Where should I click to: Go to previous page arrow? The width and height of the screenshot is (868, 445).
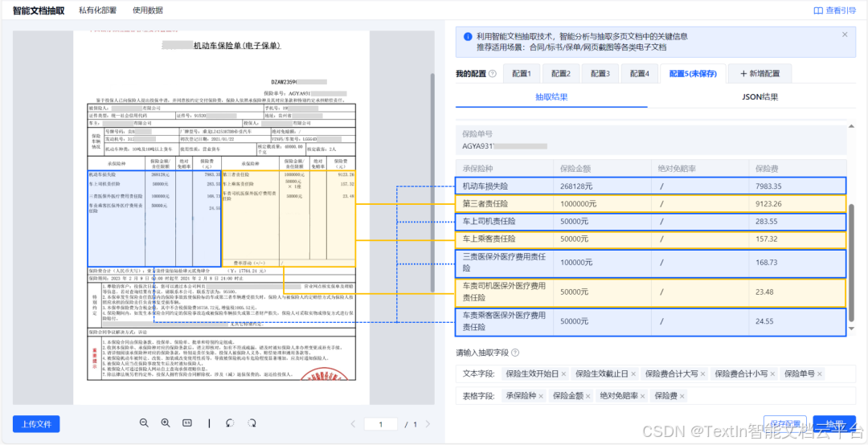coord(353,425)
